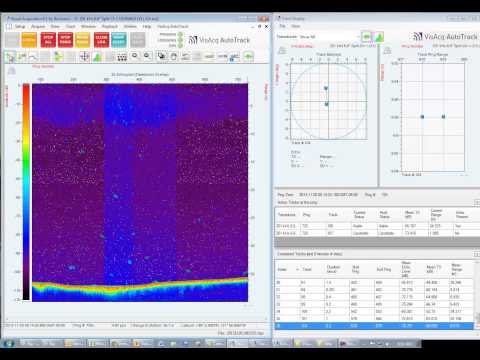The height and width of the screenshot is (360, 480).
Task: Click the multi-pointer tool beside the hand icon
Action: (x=161, y=56)
